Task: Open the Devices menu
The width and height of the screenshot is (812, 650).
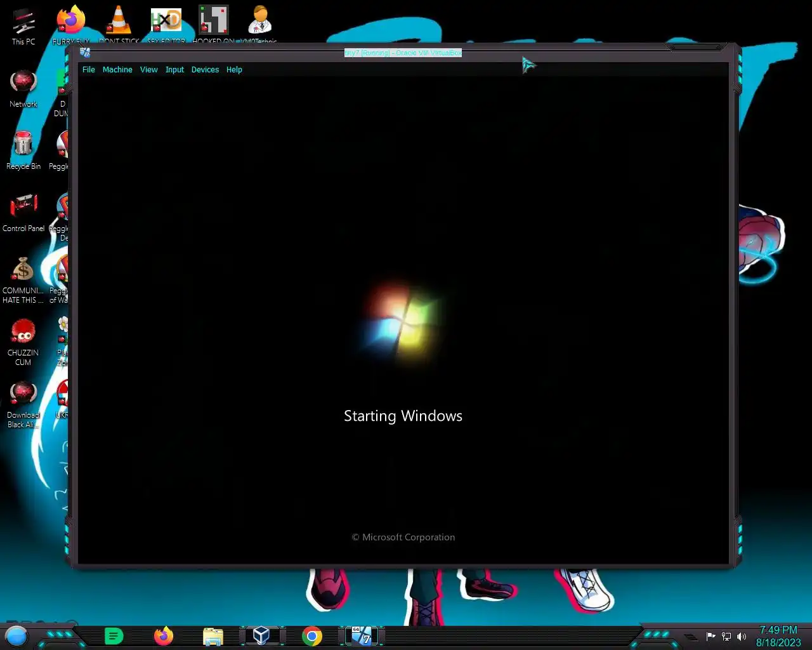Action: pos(205,70)
